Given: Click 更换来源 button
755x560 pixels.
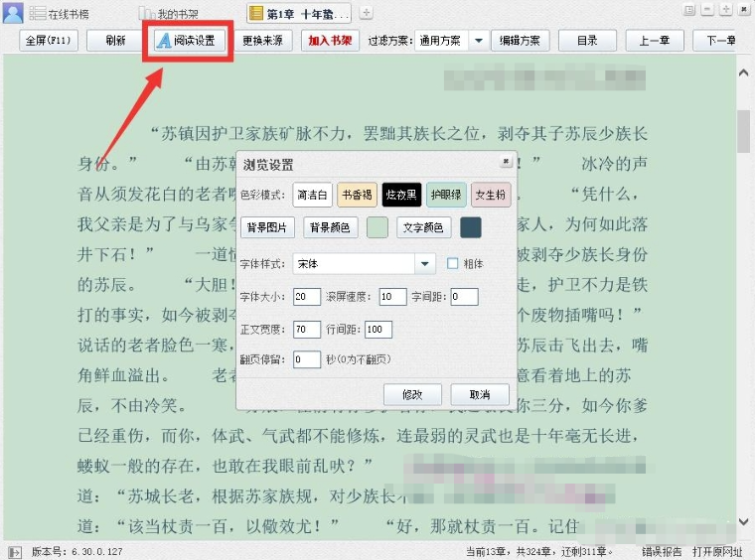Looking at the screenshot, I should tap(262, 40).
